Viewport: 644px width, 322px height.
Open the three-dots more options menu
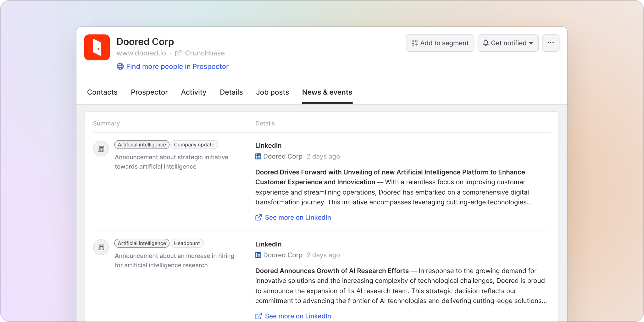pyautogui.click(x=551, y=43)
